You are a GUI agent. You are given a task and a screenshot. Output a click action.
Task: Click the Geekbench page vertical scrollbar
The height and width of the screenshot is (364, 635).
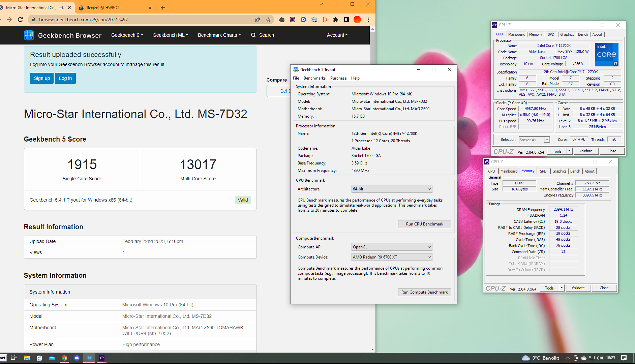coord(372,189)
